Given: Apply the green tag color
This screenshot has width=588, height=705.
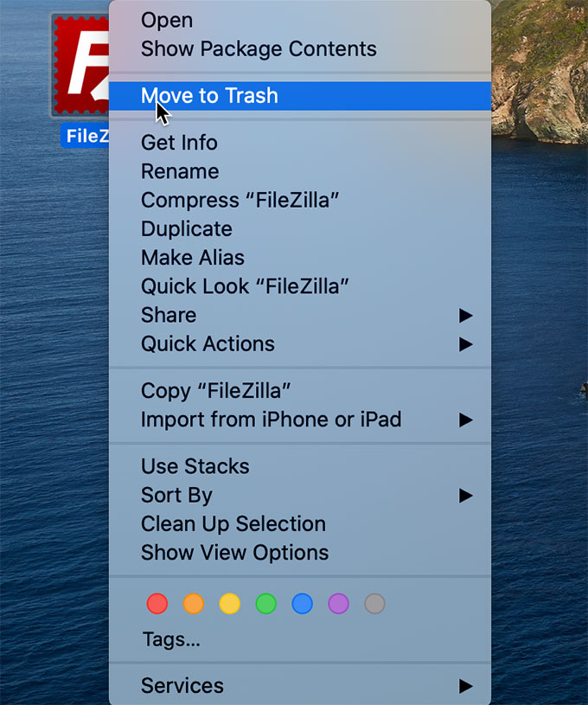Looking at the screenshot, I should coord(266,604).
